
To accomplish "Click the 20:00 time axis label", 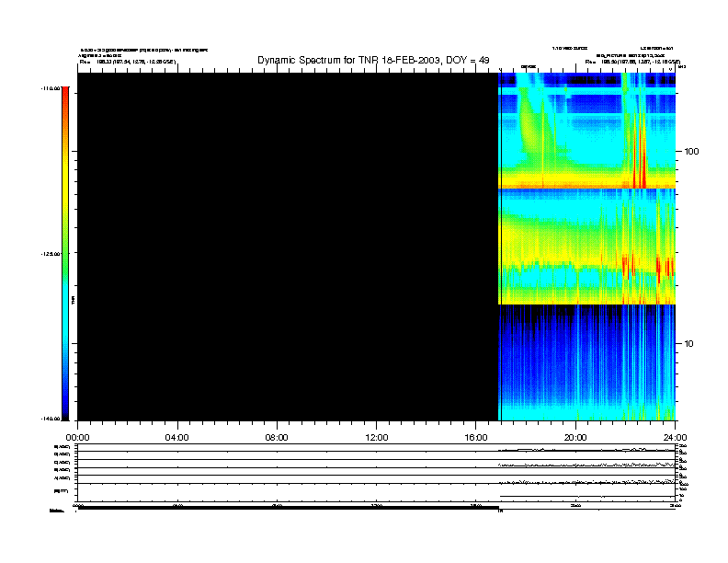I will coord(575,438).
